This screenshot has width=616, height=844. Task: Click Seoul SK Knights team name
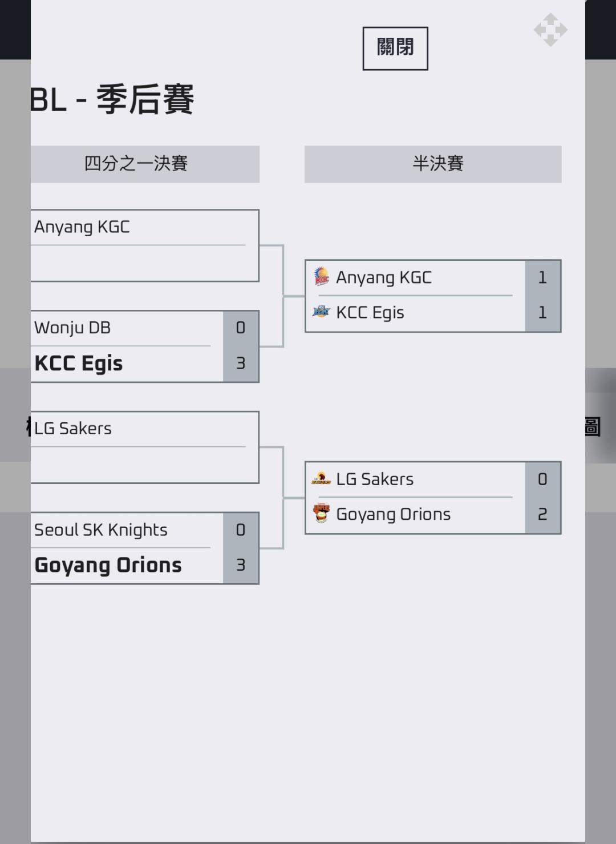click(x=101, y=530)
